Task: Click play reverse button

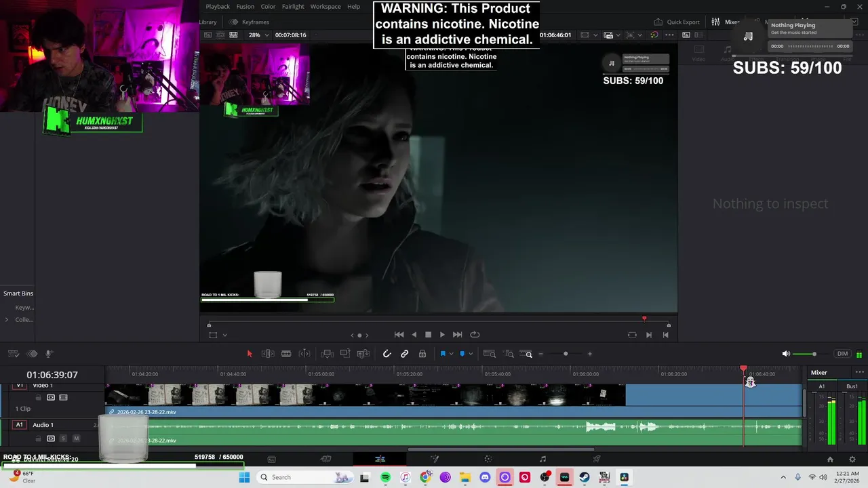Action: click(x=414, y=335)
